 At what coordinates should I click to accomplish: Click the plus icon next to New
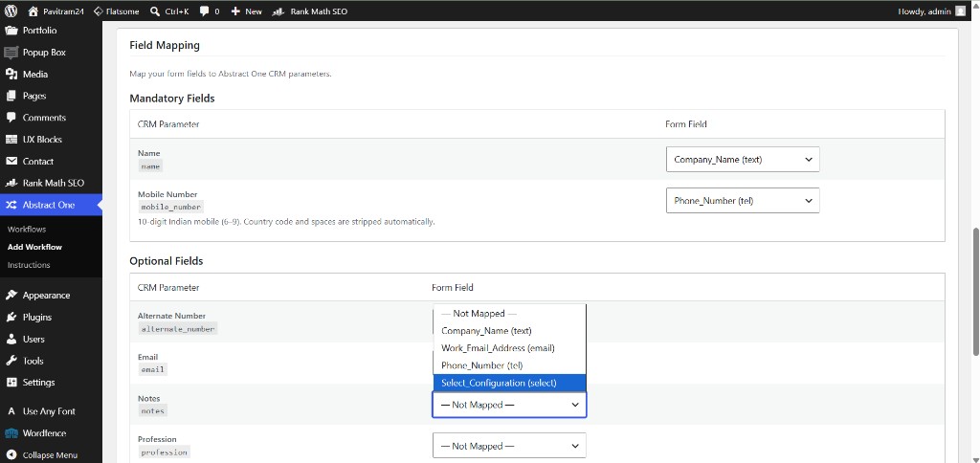click(x=235, y=11)
